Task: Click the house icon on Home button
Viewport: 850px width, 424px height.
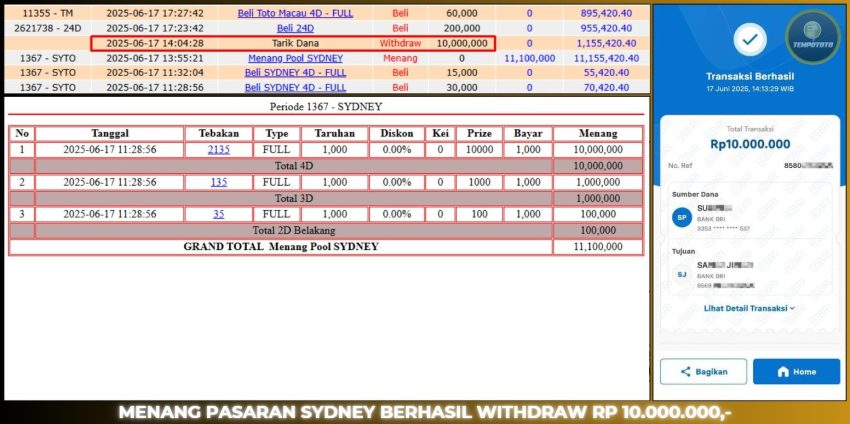Action: point(783,371)
